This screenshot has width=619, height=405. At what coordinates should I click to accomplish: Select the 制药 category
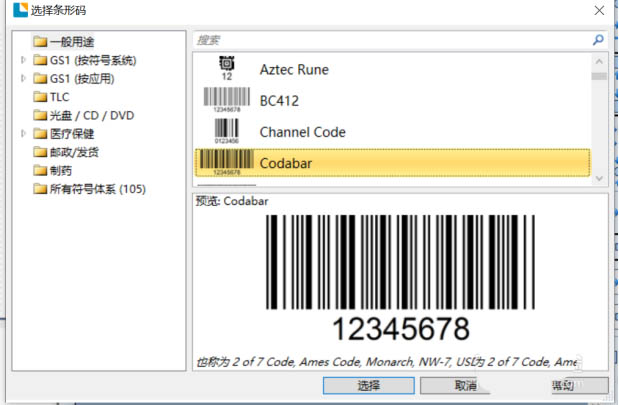[x=61, y=171]
